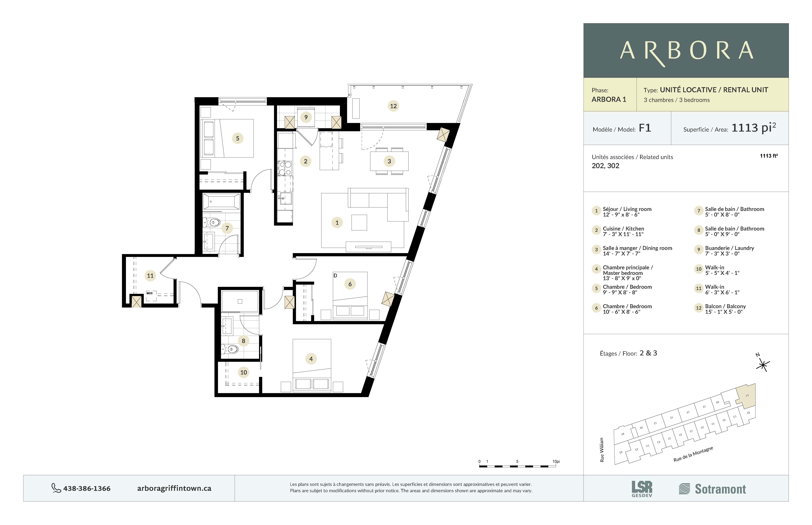Select the 'Séjour / Living room' legend entry
Viewport: 812px width, 525px height.
pos(627,212)
